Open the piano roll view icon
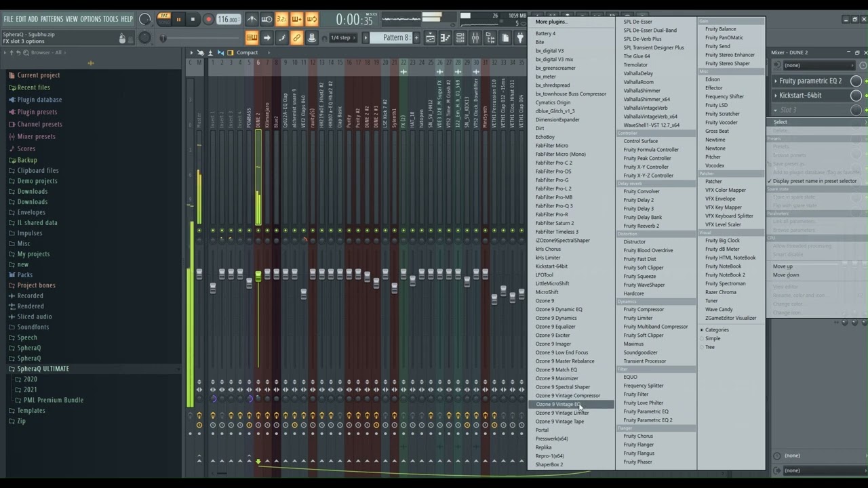The image size is (868, 488). 445,38
